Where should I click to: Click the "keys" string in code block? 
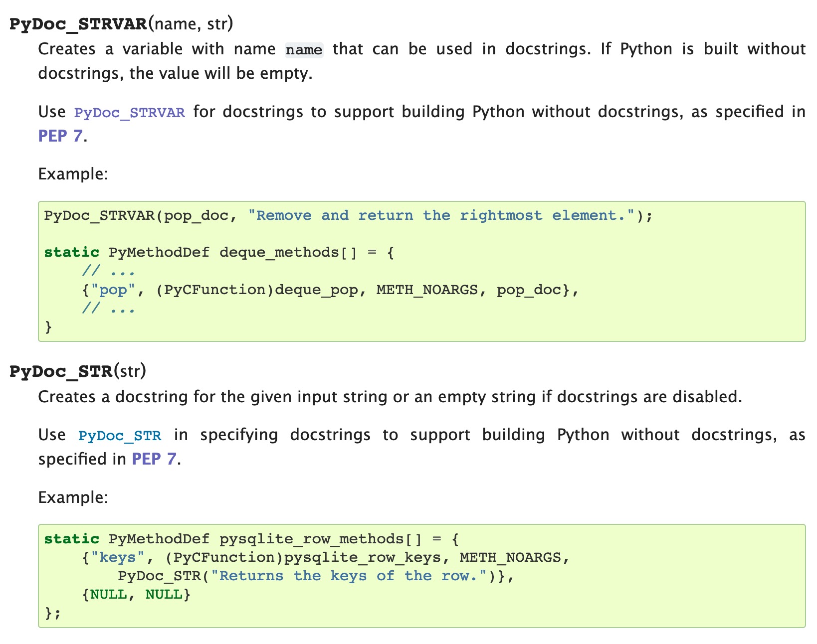(x=118, y=557)
